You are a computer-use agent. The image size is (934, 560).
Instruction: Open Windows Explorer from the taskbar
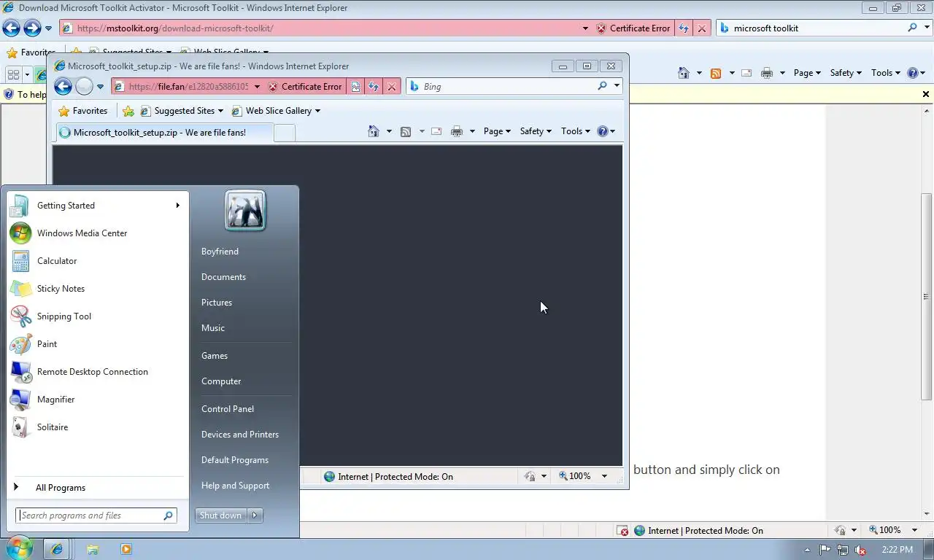[93, 549]
